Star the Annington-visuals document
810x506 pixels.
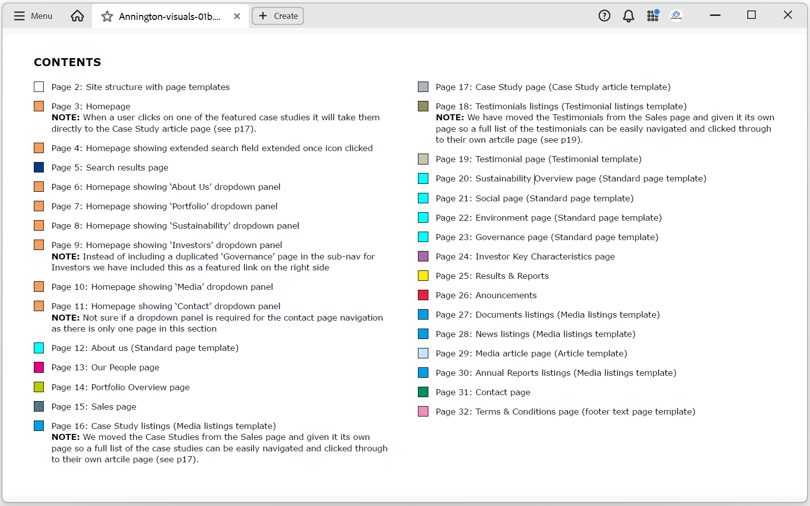click(107, 16)
